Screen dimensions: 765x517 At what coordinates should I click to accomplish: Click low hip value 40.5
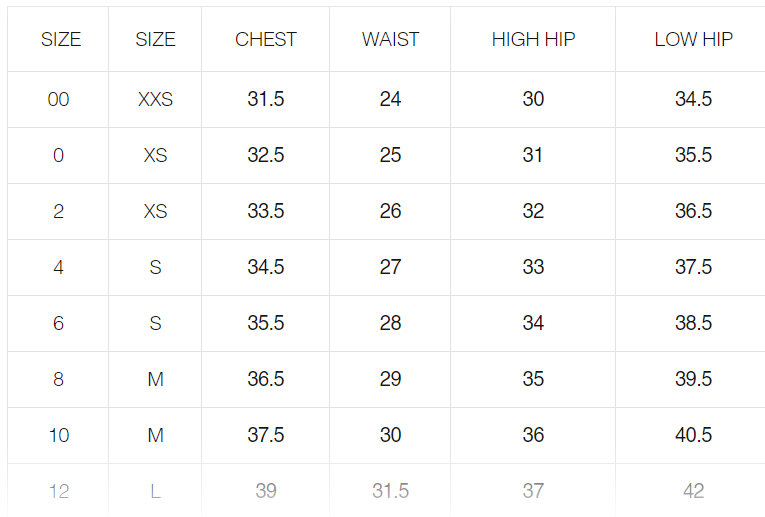pyautogui.click(x=693, y=436)
